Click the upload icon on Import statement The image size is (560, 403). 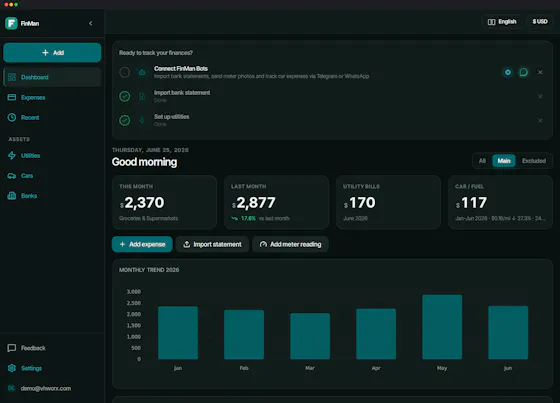point(186,244)
